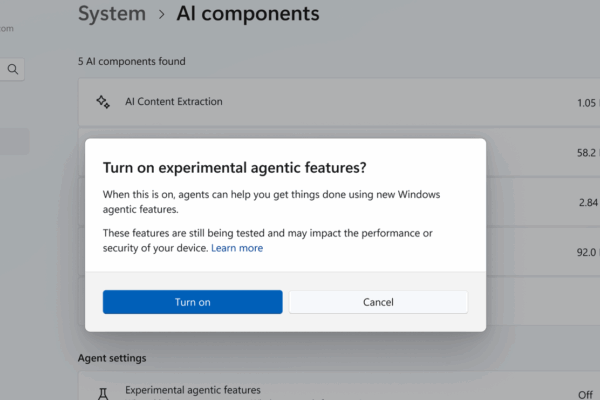Cancel the experimental agentic features dialog
This screenshot has height=400, width=600.
[x=378, y=302]
